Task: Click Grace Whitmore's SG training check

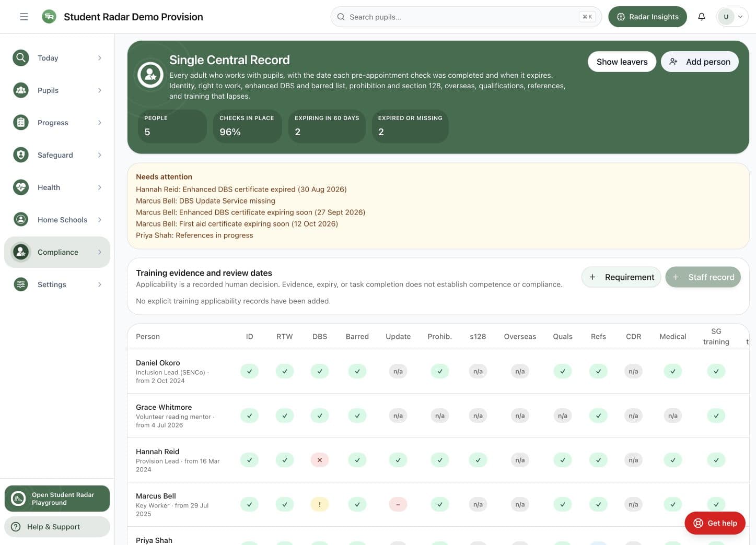Action: 716,416
